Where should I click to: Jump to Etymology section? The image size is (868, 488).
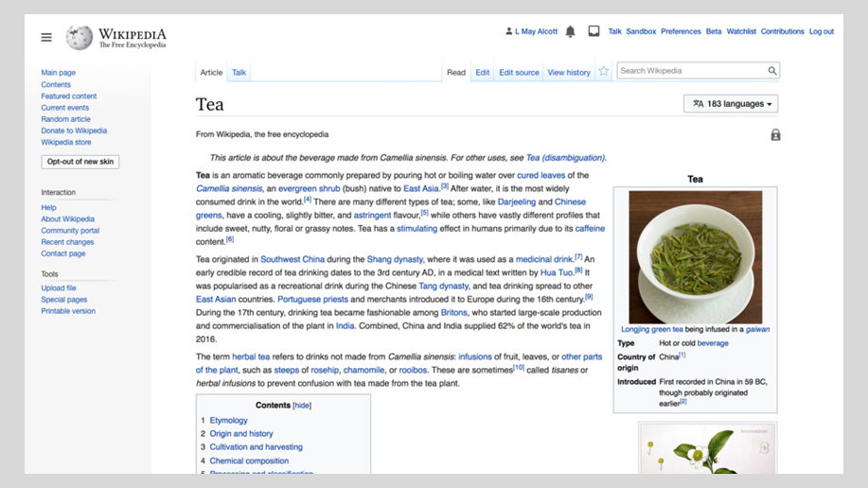coord(229,421)
